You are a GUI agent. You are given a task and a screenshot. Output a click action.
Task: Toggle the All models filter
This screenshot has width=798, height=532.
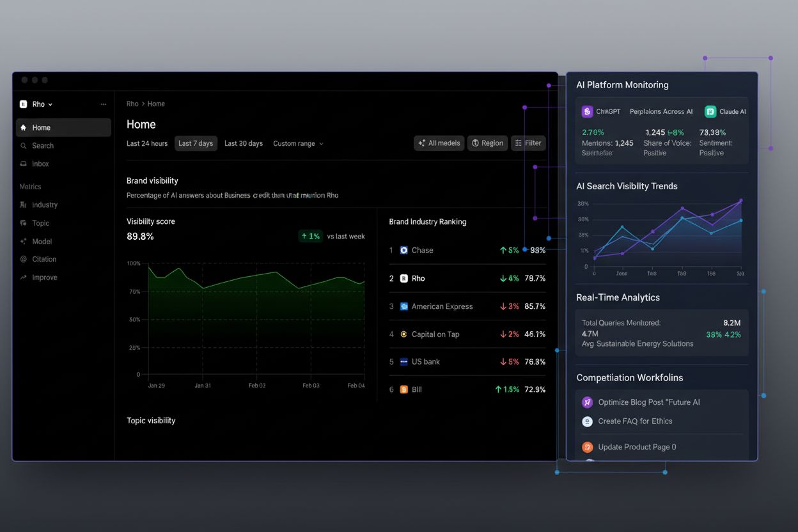click(x=439, y=143)
